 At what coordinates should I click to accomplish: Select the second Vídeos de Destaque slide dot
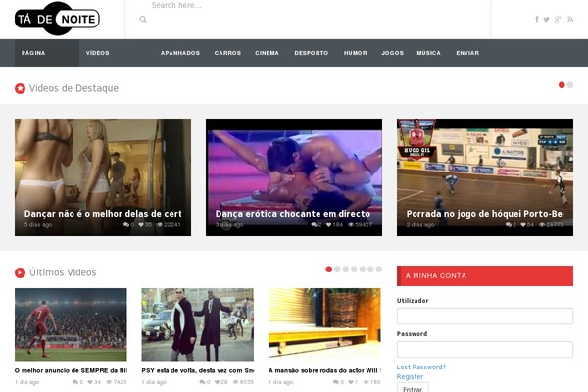[x=570, y=85]
